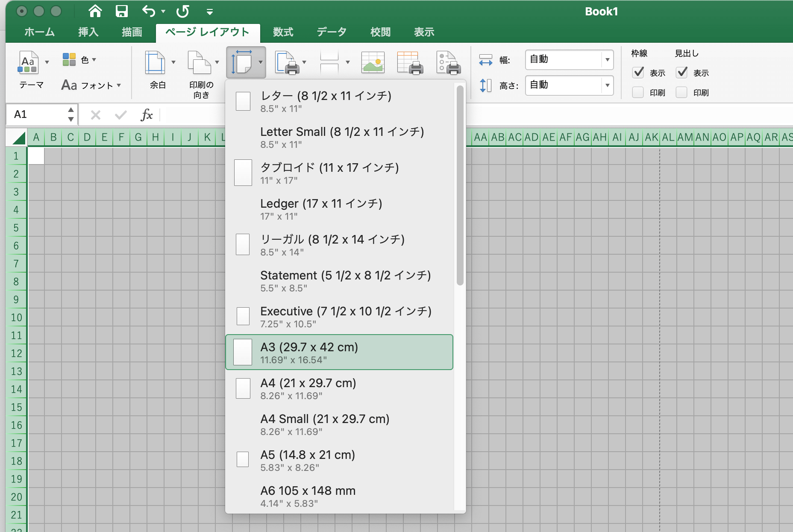Click the height scaling icon
This screenshot has width=793, height=532.
(x=486, y=85)
